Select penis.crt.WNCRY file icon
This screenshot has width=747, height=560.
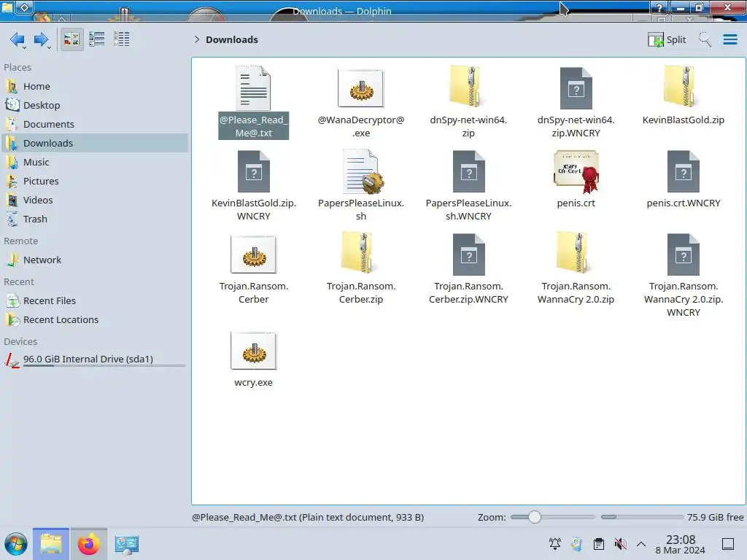point(683,171)
